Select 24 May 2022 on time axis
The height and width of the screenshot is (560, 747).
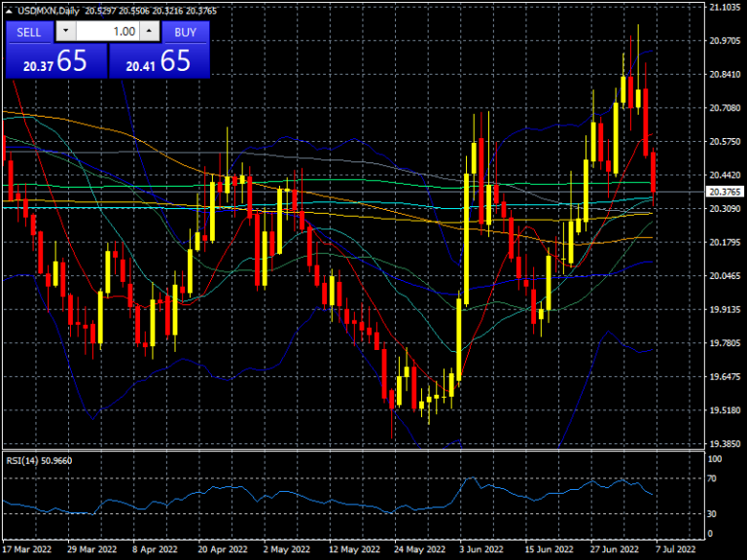tap(416, 548)
